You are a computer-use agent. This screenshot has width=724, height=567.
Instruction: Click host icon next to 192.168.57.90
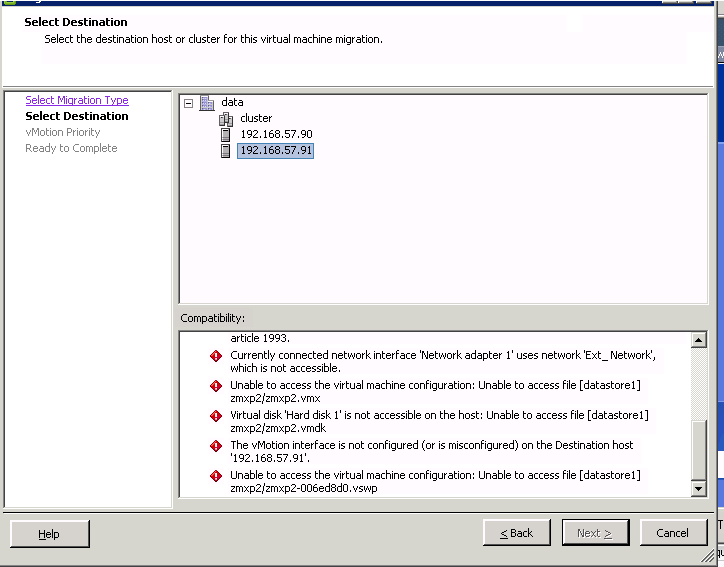[x=225, y=135]
